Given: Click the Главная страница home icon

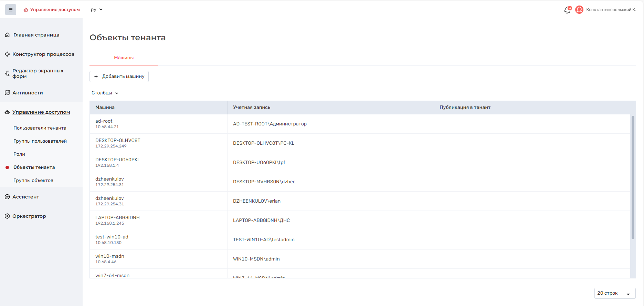Looking at the screenshot, I should pyautogui.click(x=7, y=35).
